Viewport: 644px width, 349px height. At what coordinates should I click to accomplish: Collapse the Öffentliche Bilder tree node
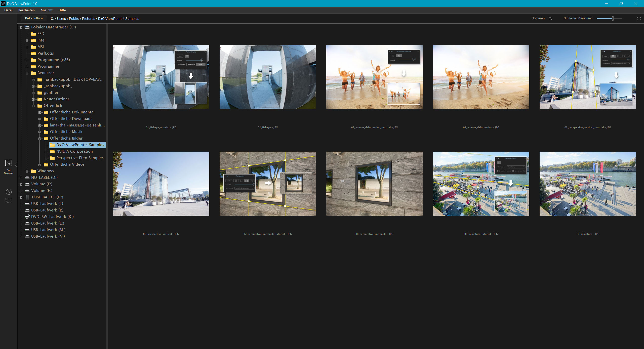click(x=40, y=139)
